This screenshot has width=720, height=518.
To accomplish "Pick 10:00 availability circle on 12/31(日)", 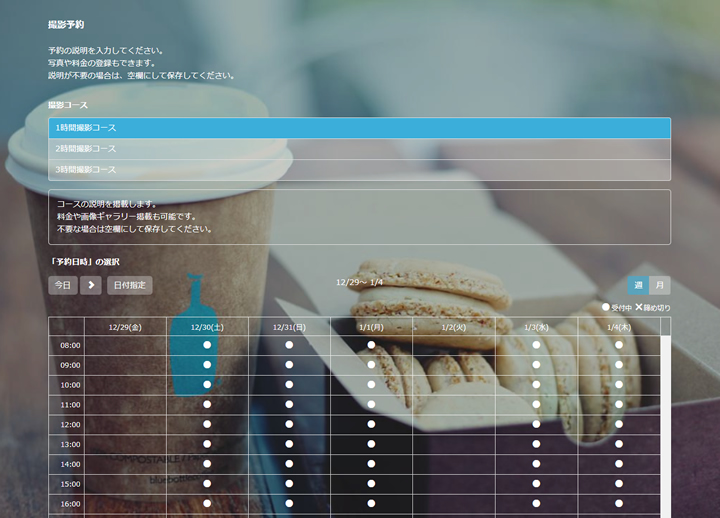I will click(x=289, y=385).
